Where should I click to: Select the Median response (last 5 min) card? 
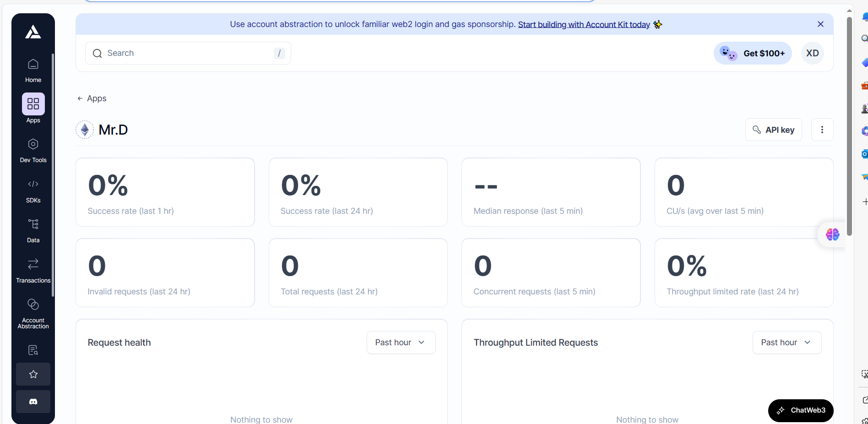[x=551, y=192]
